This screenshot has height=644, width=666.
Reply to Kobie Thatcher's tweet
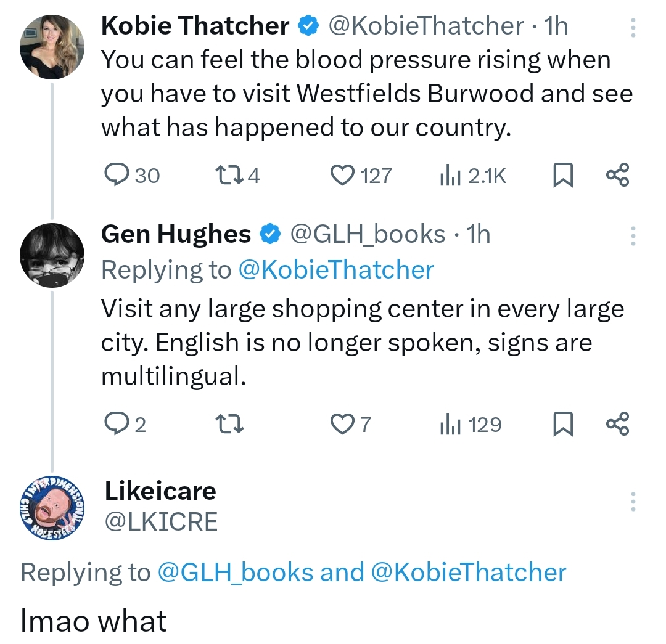(x=116, y=176)
